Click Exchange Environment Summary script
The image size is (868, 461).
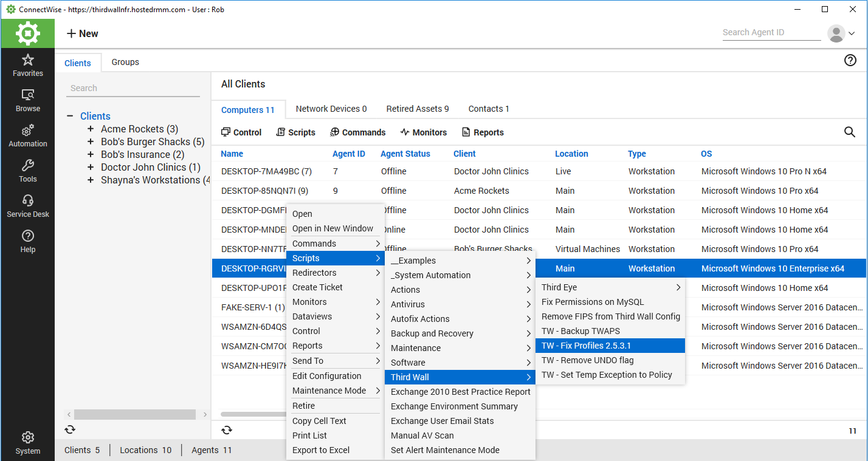(x=460, y=406)
